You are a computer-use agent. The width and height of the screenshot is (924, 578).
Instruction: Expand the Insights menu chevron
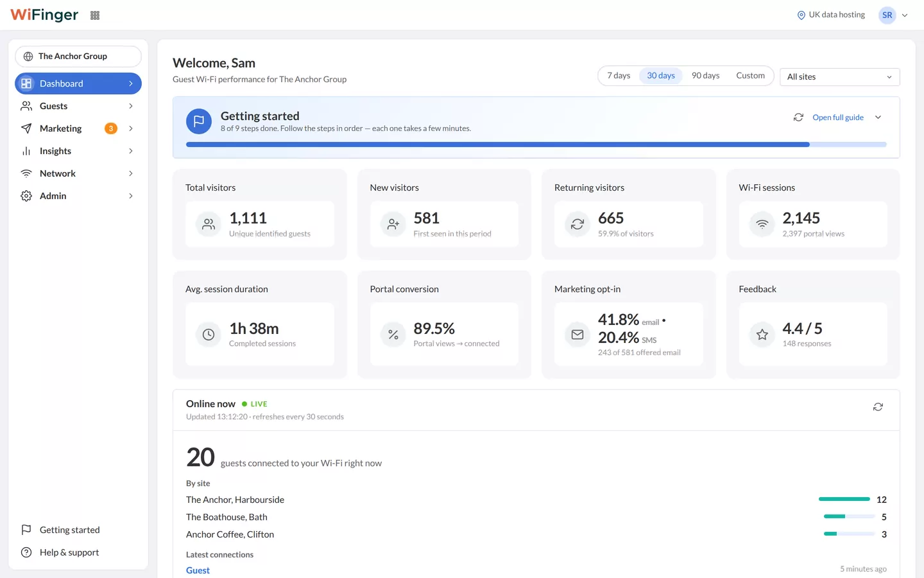pyautogui.click(x=131, y=151)
